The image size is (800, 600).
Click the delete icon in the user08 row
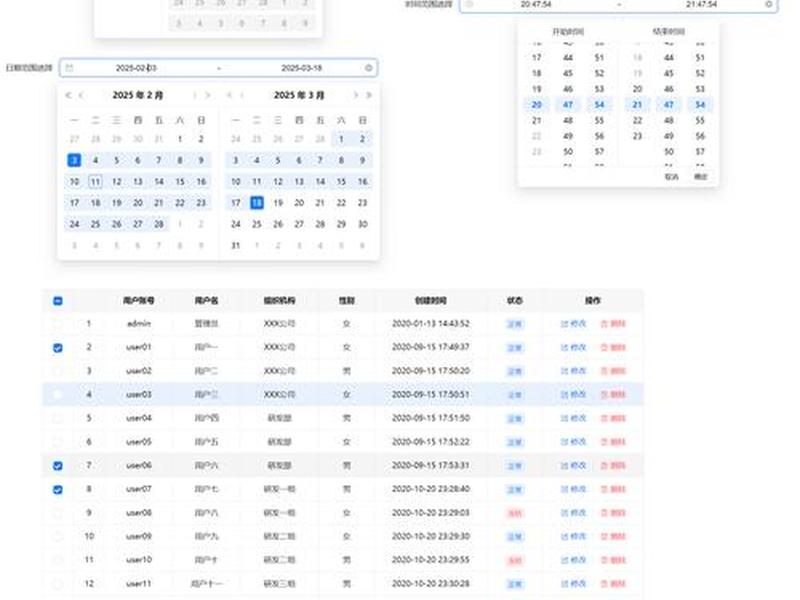[604, 513]
